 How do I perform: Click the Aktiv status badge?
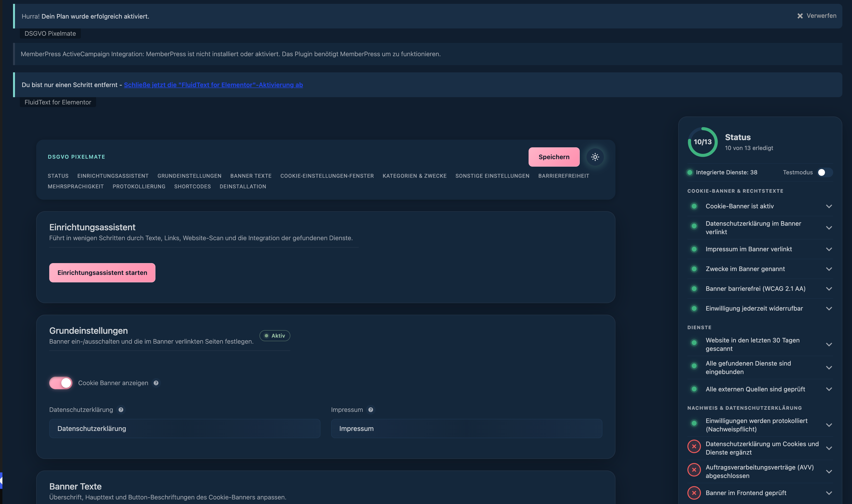pos(275,336)
